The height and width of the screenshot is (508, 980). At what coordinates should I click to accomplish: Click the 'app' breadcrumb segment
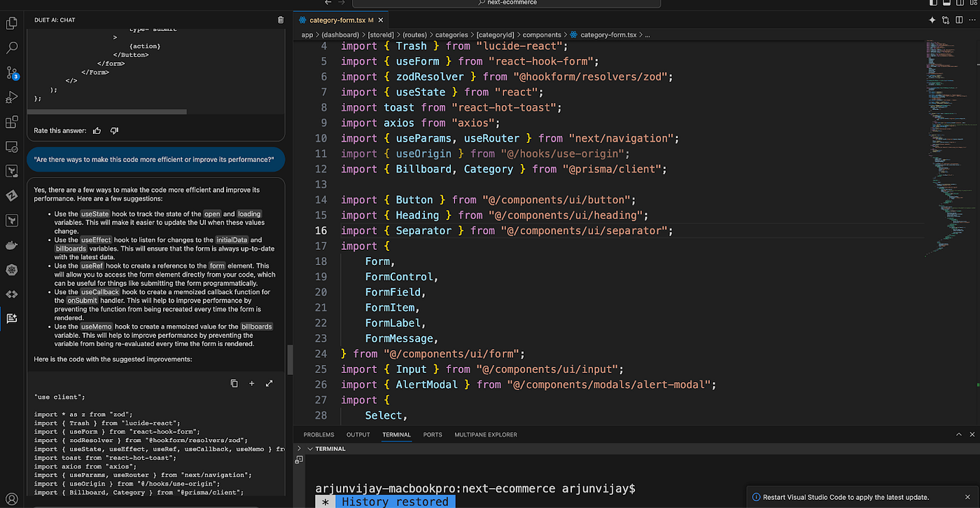(x=307, y=35)
